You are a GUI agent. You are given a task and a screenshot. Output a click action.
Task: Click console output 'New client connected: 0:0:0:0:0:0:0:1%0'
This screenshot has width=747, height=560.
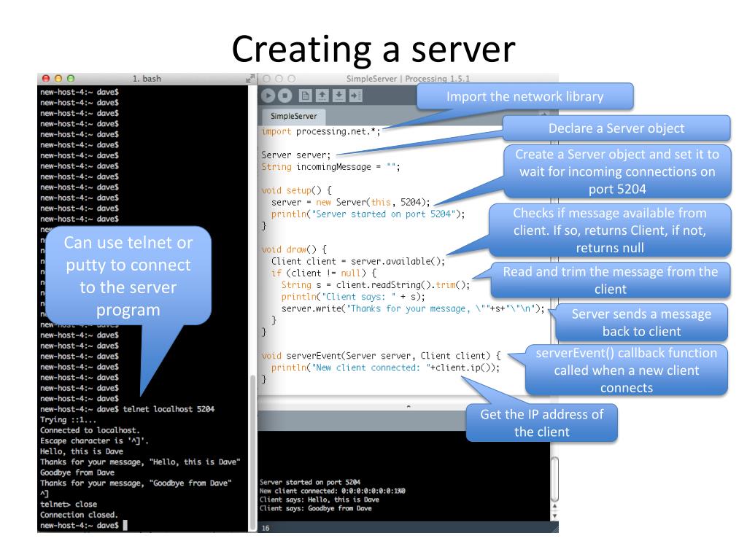332,491
